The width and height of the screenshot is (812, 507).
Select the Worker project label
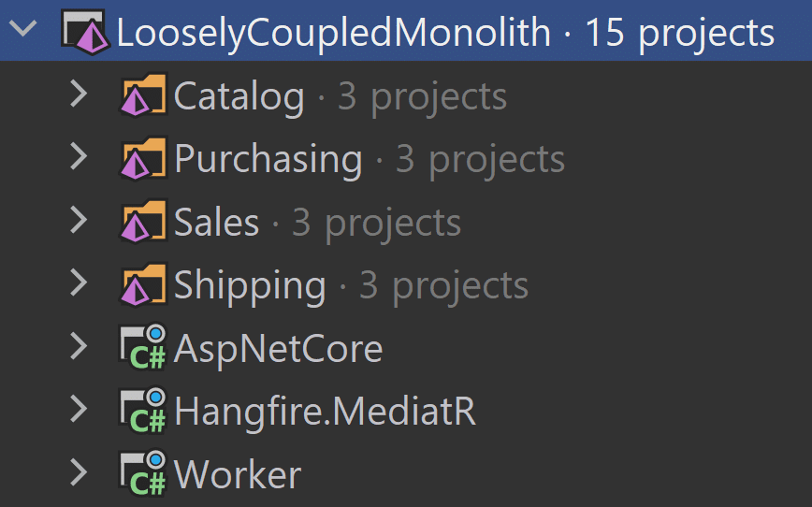tap(238, 475)
